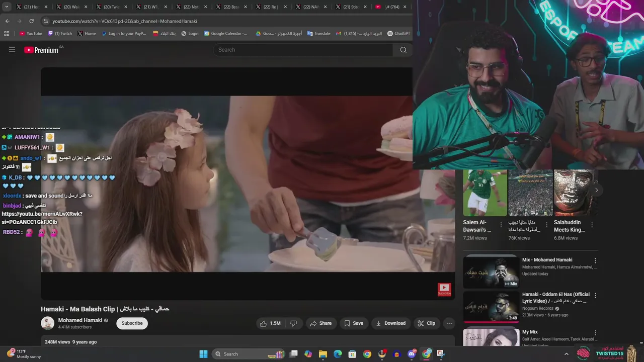Open Microsoft Store from taskbar

coord(353,354)
